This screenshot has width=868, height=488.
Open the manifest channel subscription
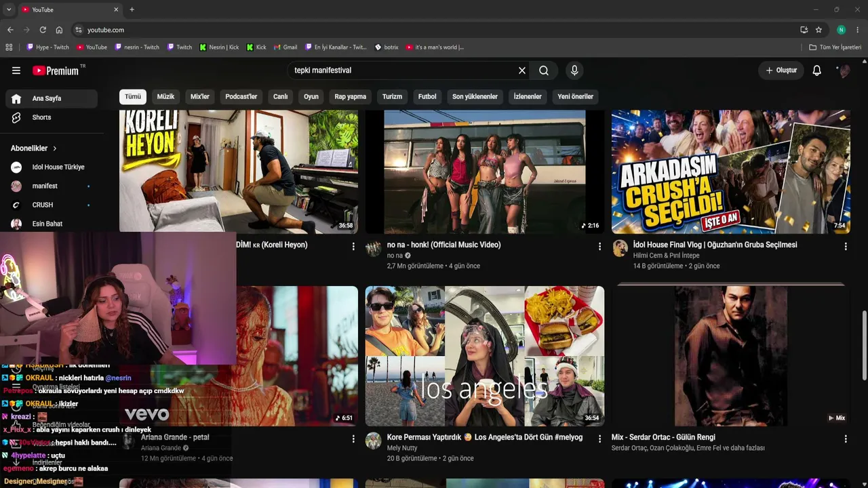click(52, 186)
